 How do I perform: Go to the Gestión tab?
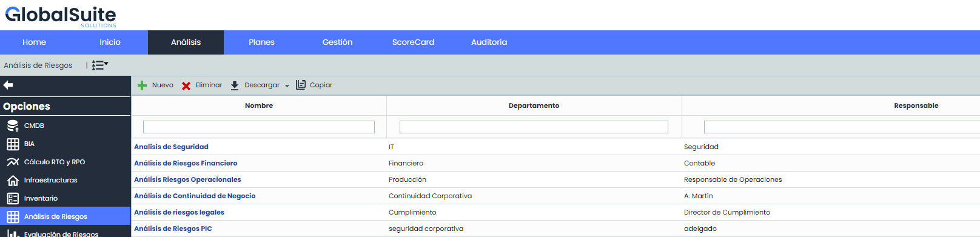[x=337, y=42]
